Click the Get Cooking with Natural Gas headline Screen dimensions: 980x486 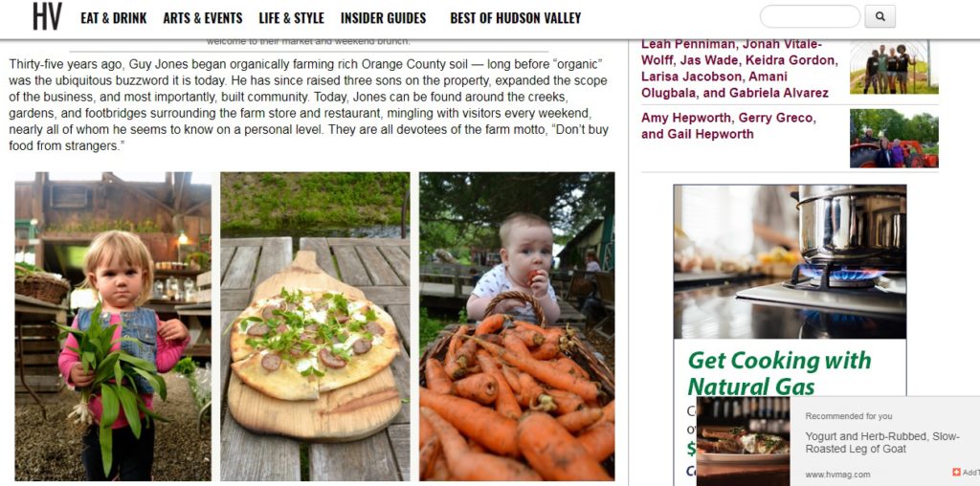pyautogui.click(x=779, y=372)
